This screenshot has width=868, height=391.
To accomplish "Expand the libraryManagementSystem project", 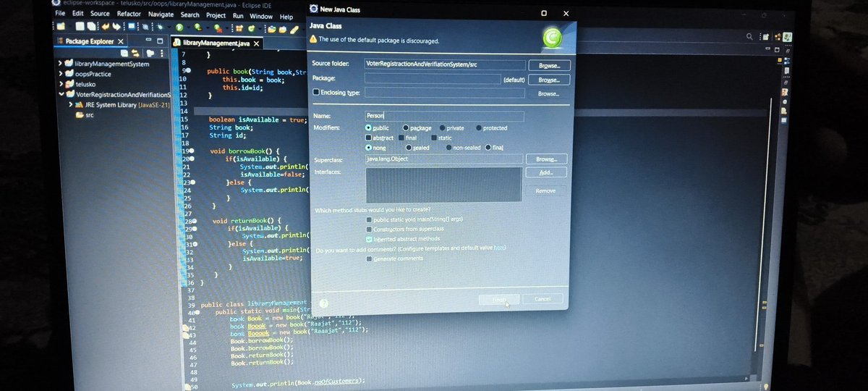I will [60, 64].
